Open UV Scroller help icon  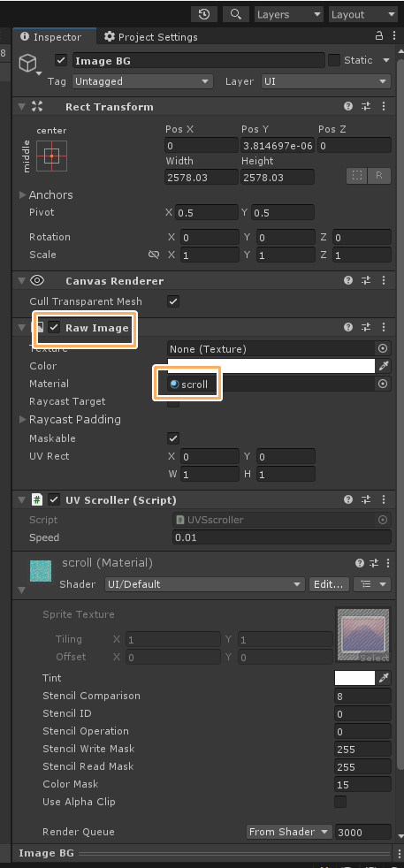(x=348, y=499)
